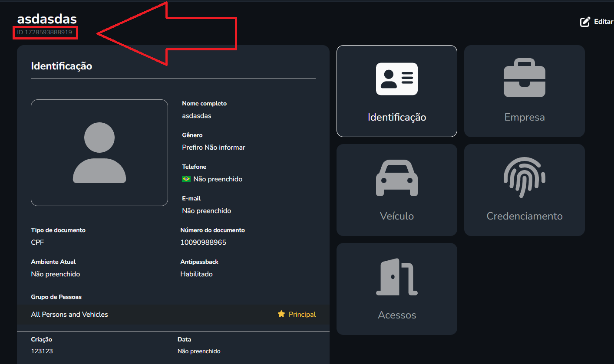Screen dimensions: 614x364
Task: Click the Editar button label
Action: 604,22
